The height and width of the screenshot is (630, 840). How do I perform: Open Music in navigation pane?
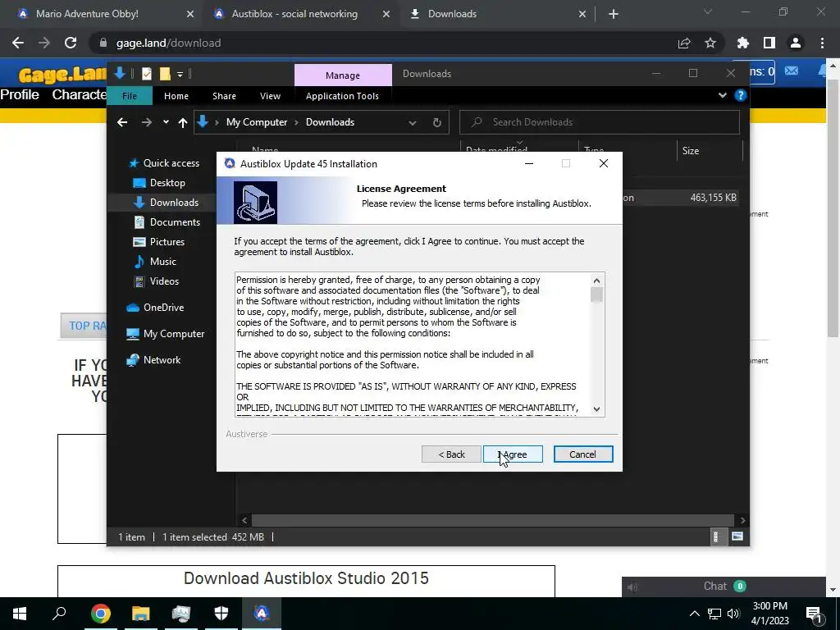[154, 262]
